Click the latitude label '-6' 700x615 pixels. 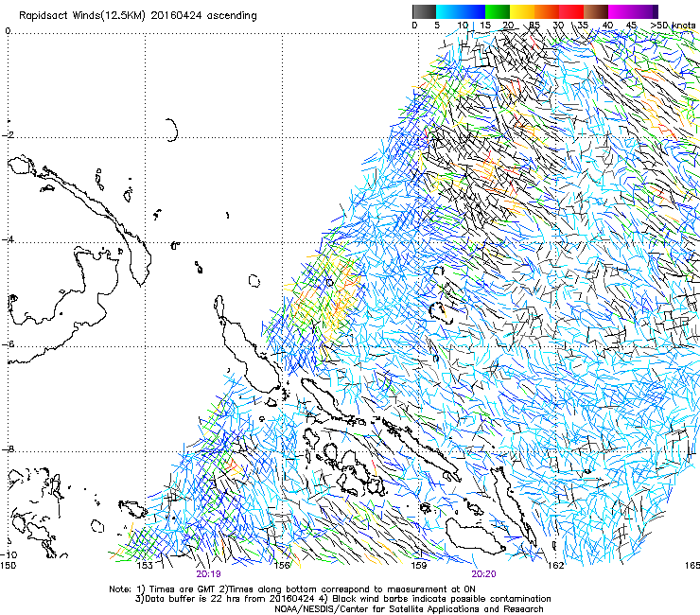coord(8,344)
